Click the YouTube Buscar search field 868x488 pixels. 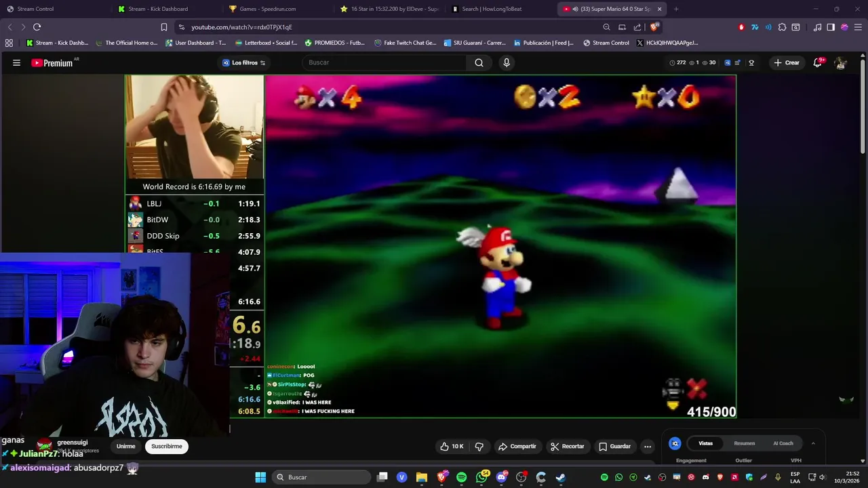pyautogui.click(x=384, y=62)
